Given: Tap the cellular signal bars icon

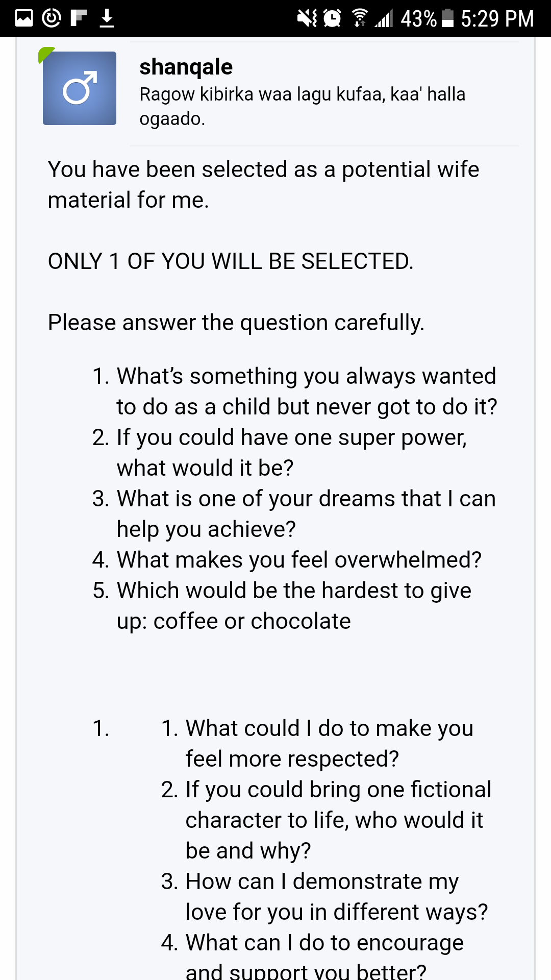Looking at the screenshot, I should point(384,19).
